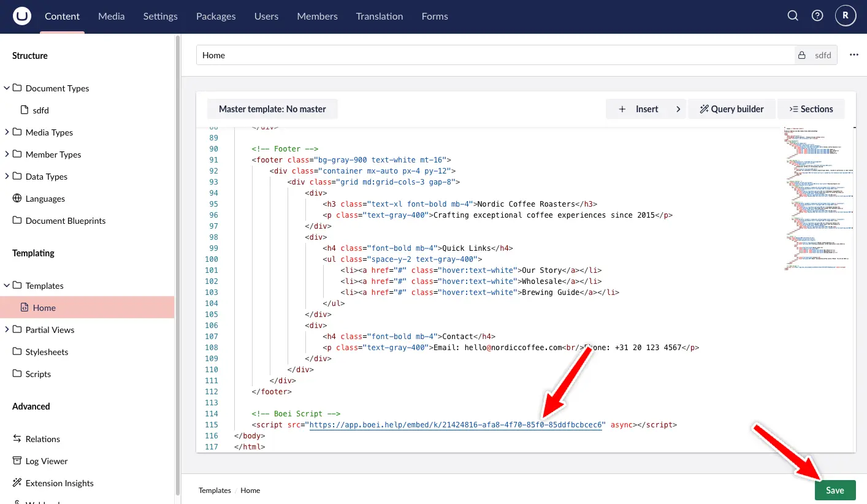
Task: Open the help question mark icon
Action: 817,17
